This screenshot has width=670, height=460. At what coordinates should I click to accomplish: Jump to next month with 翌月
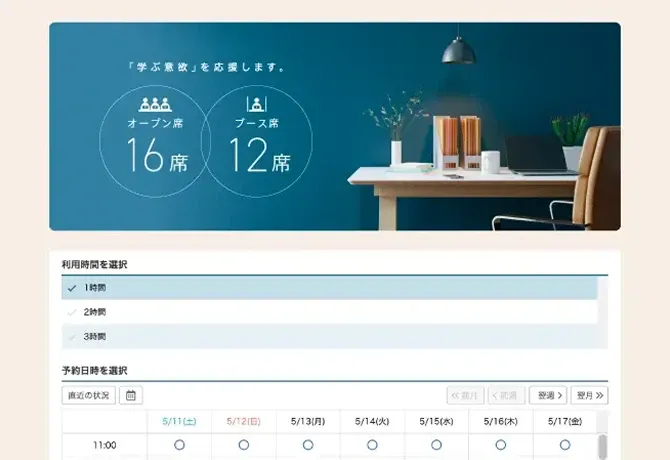coord(590,396)
